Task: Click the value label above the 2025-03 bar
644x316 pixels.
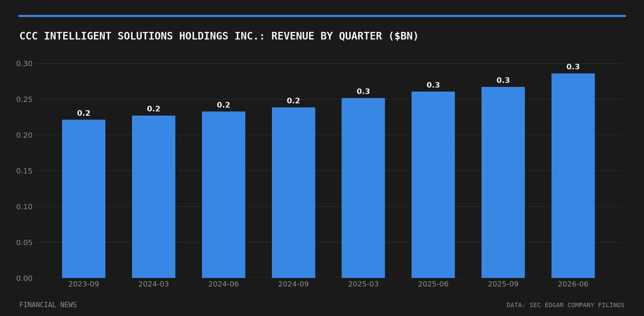Action: point(363,92)
